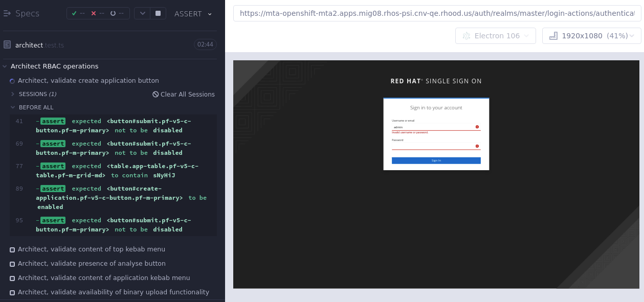Screen dimensions: 644x302
Task: Click the pending icon of analyse button test
Action: tap(12, 264)
